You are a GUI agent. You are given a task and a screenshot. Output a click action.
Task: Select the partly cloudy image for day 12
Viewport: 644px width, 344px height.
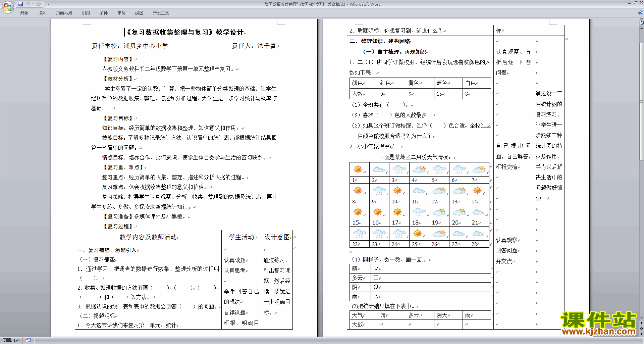[x=439, y=191]
